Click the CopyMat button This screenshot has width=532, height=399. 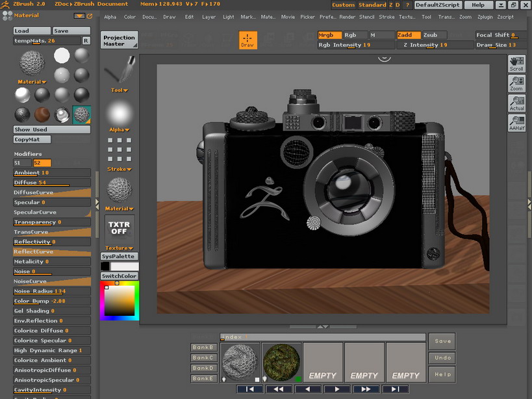[32, 140]
